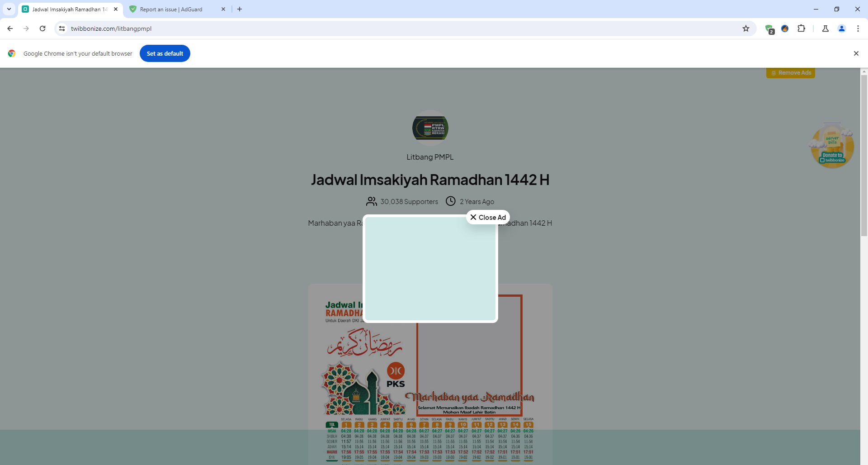Screen dimensions: 868x465
Task: Click the supporters people icon
Action: tap(372, 201)
